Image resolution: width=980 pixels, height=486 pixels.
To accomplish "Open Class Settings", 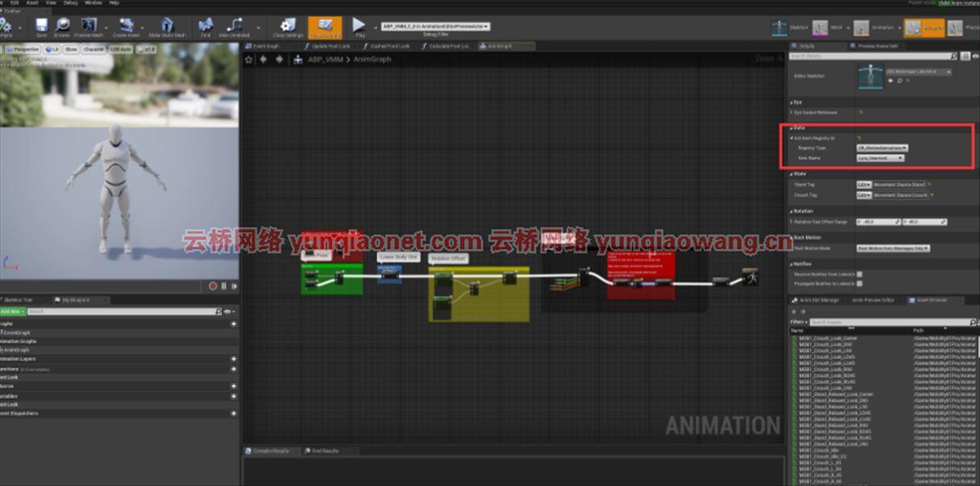I will click(288, 27).
